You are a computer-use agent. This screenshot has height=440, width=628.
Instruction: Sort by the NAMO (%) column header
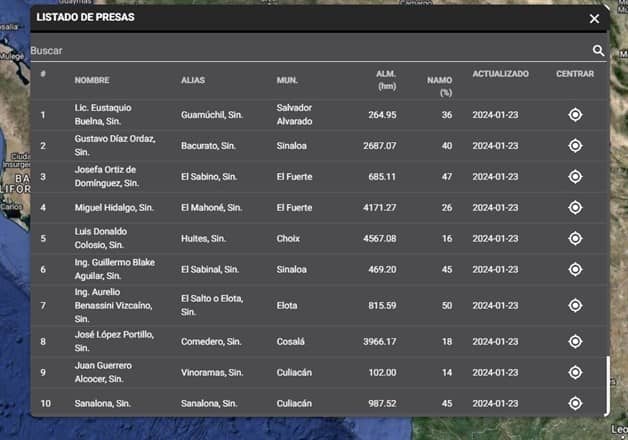tap(440, 86)
